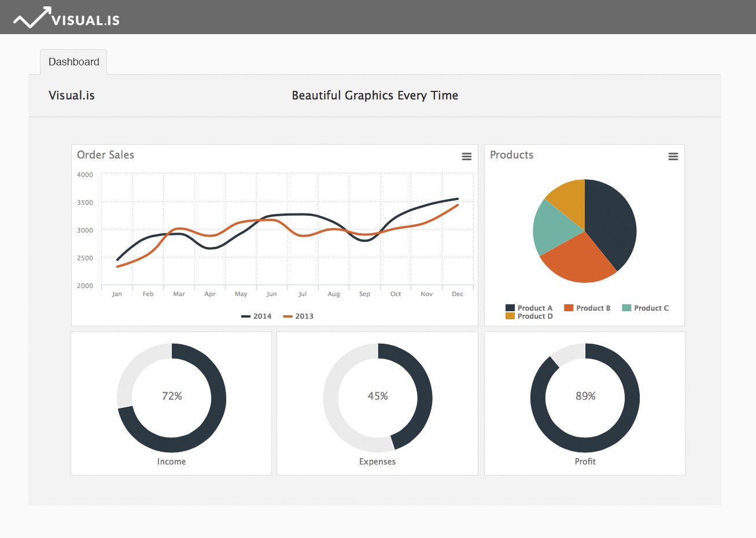Screen dimensions: 756x538
Task: Switch to the Dashboard tab
Action: [x=73, y=61]
